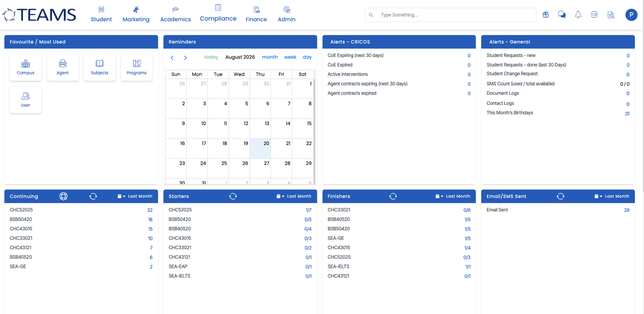This screenshot has width=644, height=314.
Task: Open the Continuing Last Month date dropdown
Action: [135, 196]
